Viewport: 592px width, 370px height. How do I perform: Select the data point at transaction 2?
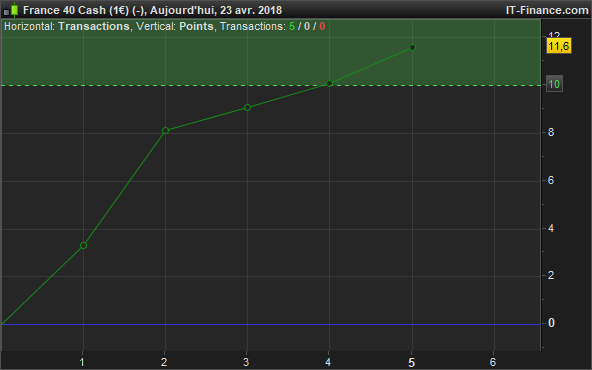tap(165, 131)
